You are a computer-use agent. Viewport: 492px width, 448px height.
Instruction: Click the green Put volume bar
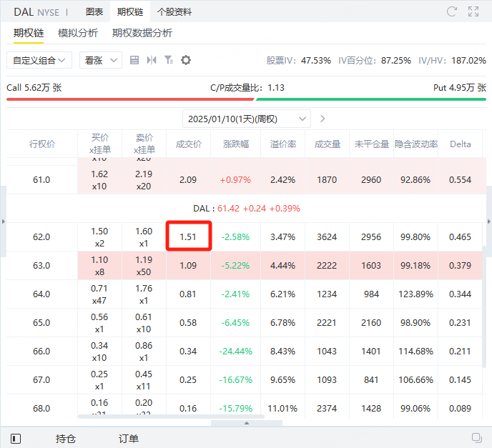tap(371, 99)
